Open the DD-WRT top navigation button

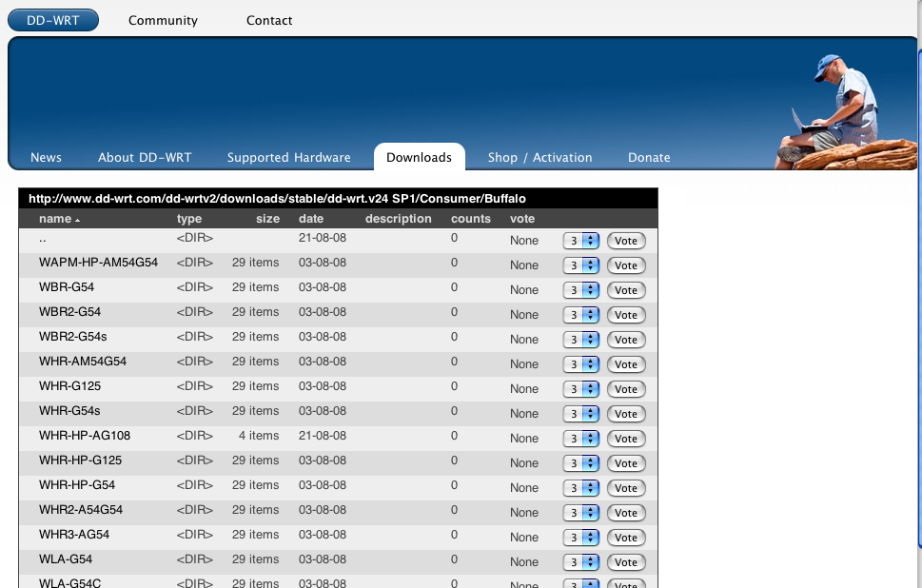(53, 20)
